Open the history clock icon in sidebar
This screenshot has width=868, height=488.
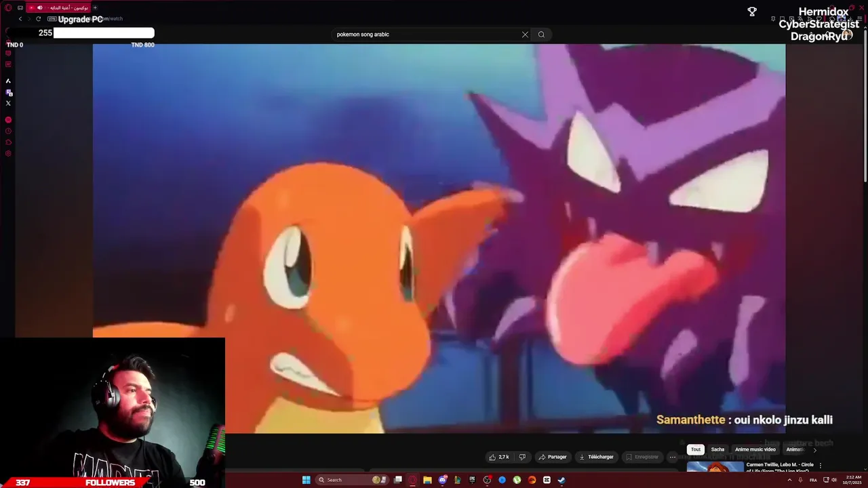pyautogui.click(x=8, y=131)
